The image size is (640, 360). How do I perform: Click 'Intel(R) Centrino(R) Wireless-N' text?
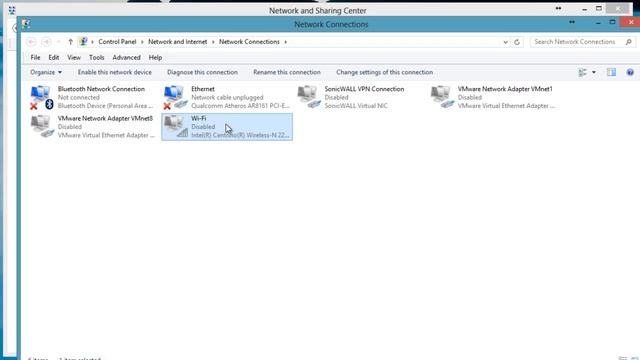240,135
